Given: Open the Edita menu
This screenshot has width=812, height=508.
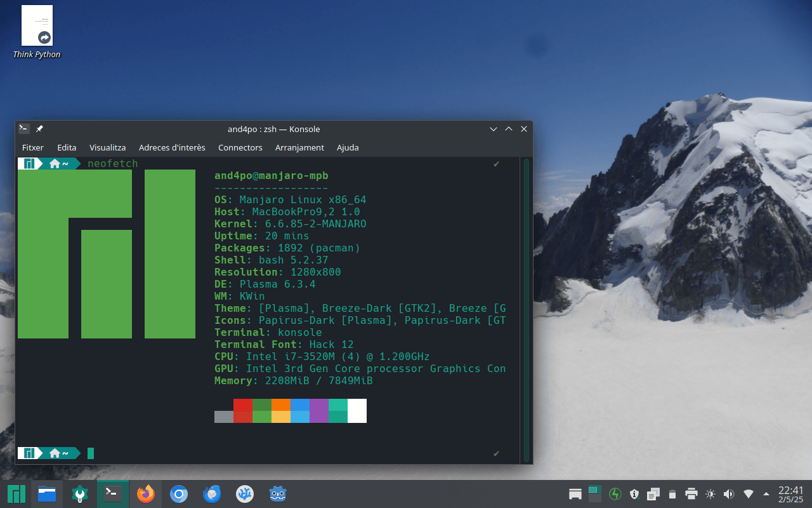Looking at the screenshot, I should tap(67, 147).
